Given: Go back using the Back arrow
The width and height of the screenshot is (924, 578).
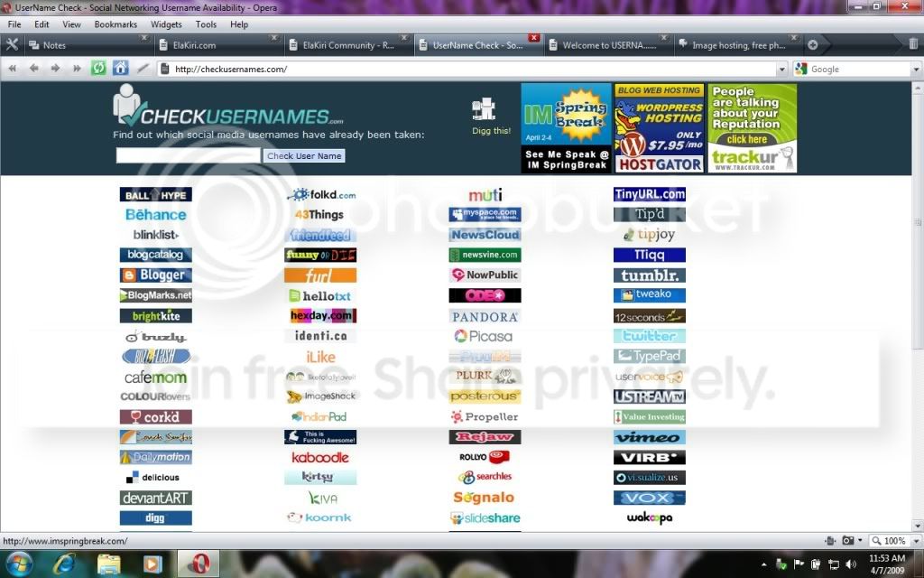Looking at the screenshot, I should coord(34,69).
